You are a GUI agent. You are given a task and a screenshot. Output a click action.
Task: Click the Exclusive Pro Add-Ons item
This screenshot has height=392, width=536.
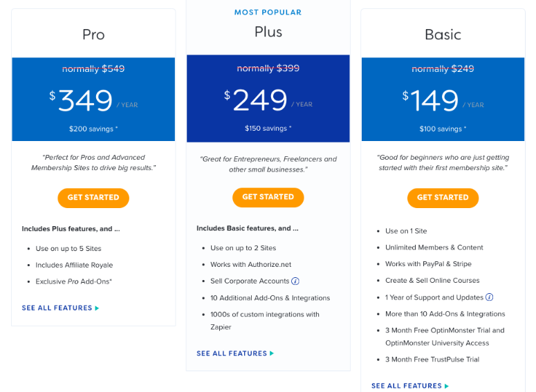point(73,281)
